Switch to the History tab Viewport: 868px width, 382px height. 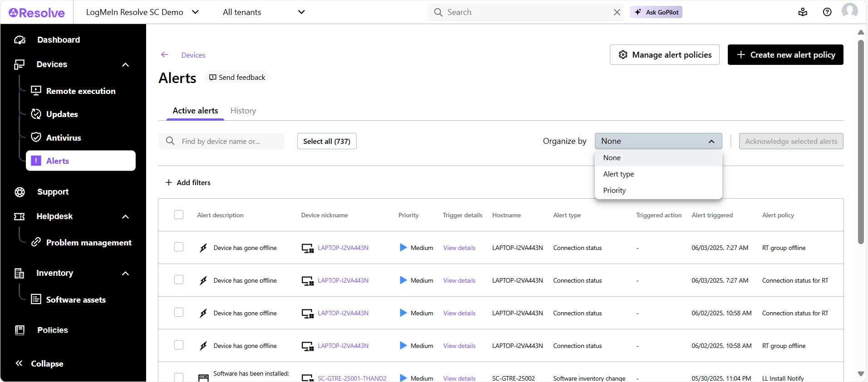[243, 111]
